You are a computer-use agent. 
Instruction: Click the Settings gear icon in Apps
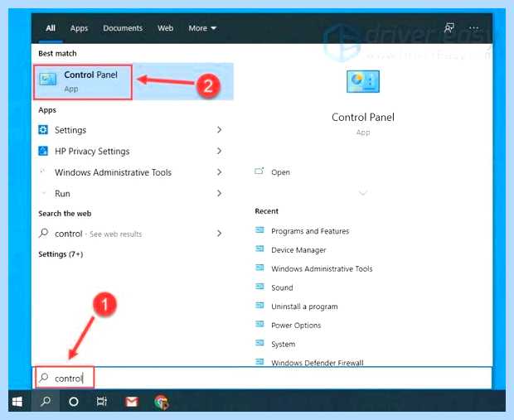(43, 130)
